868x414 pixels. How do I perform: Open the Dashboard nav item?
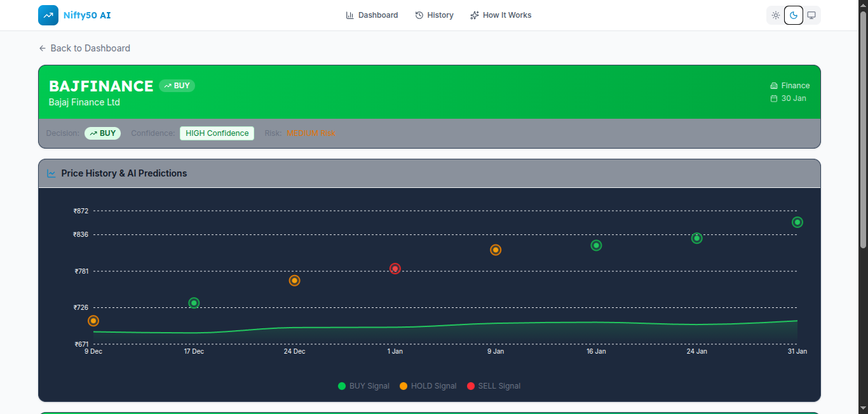click(x=372, y=15)
